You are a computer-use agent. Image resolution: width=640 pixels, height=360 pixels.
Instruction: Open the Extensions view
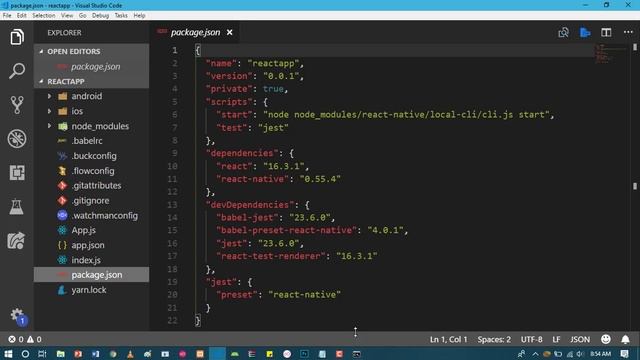click(x=17, y=173)
